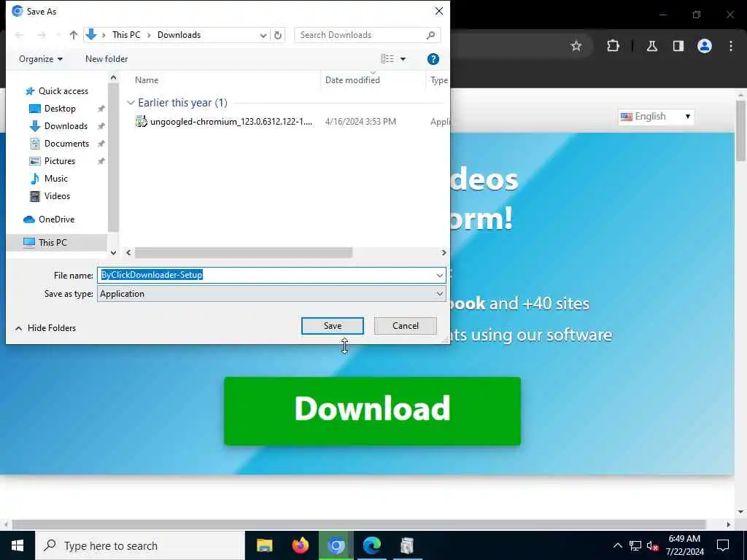The width and height of the screenshot is (747, 560).
Task: Click the Chromium taskbar icon
Action: tap(336, 545)
